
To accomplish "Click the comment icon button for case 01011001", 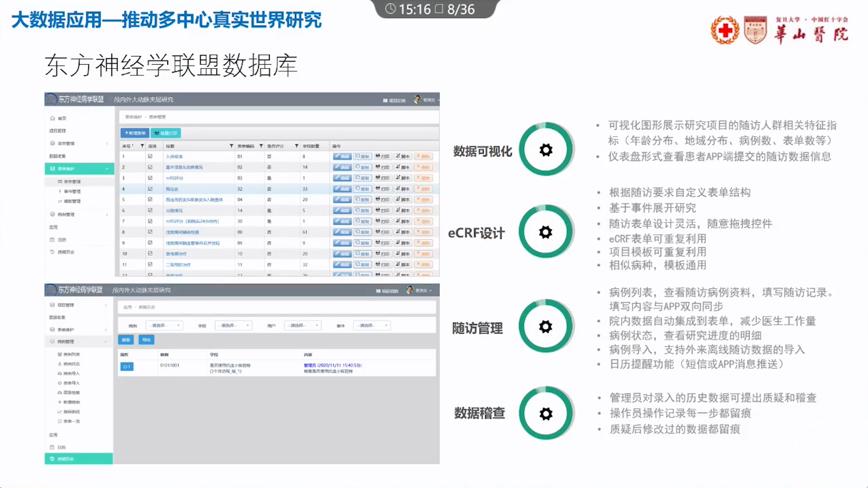I will pos(127,367).
